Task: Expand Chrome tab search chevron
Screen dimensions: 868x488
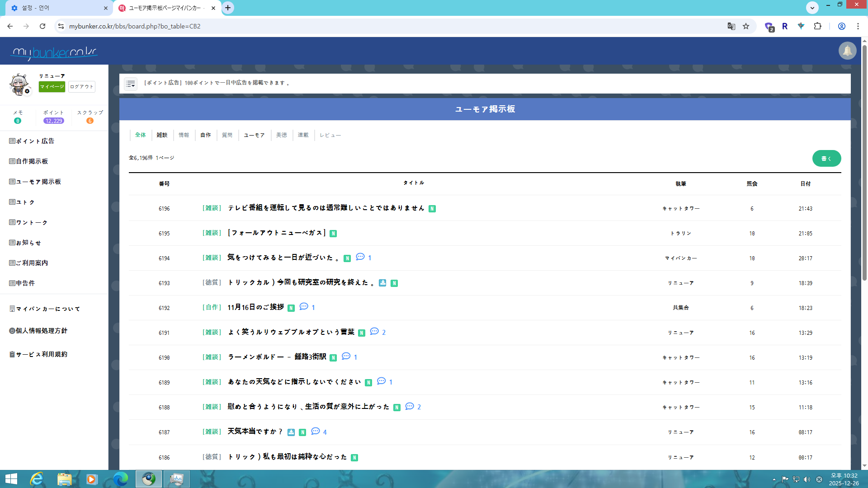Action: click(x=812, y=8)
